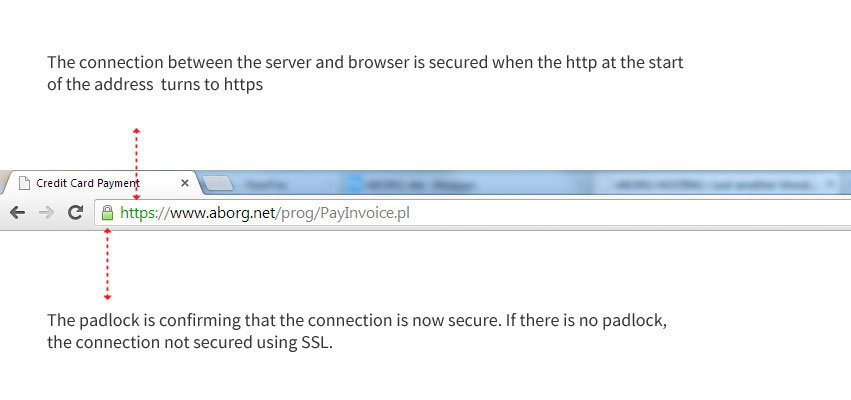The width and height of the screenshot is (851, 400).
Task: Click the blurred blue icon in the title bar
Action: [352, 185]
